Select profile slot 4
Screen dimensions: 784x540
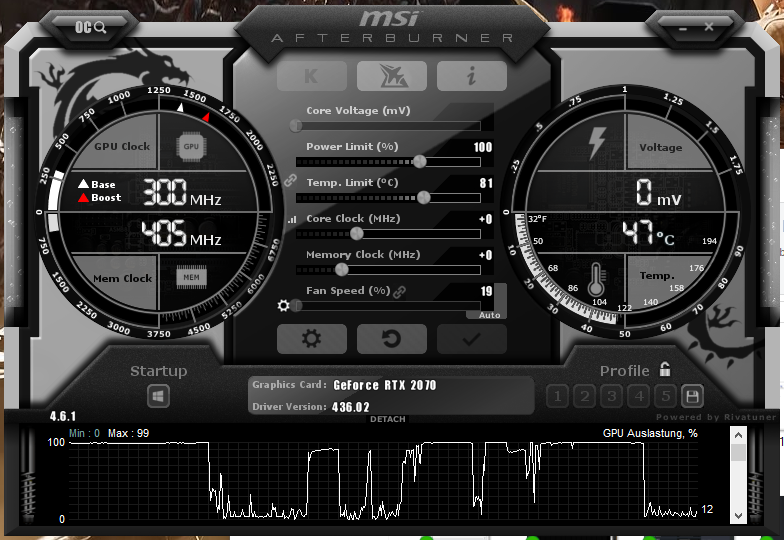638,396
